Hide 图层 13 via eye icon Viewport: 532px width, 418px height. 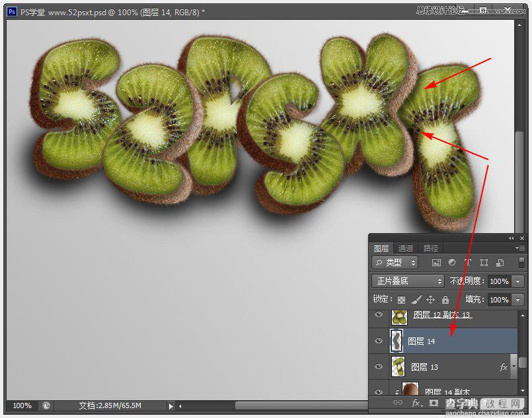379,366
